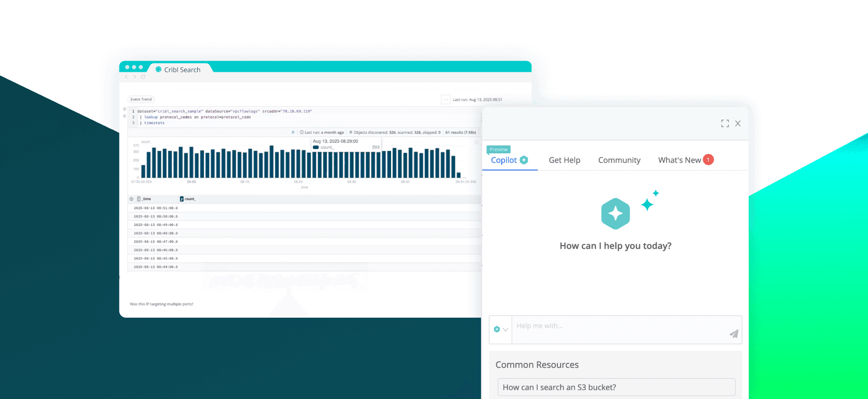
Task: Click the hash icon by Objects discovered
Action: pos(351,132)
